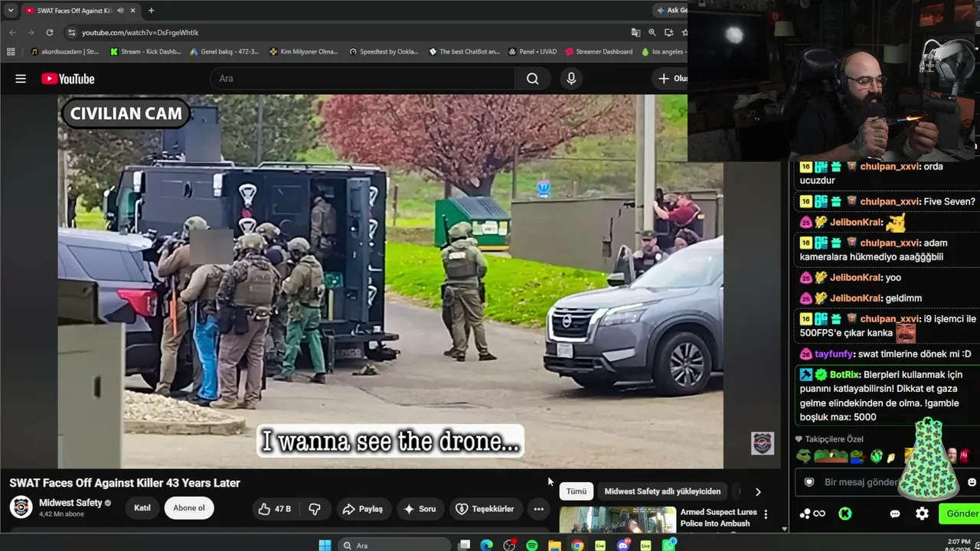This screenshot has width=980, height=551.
Task: Open the emoji picker in chat input
Action: tap(972, 482)
